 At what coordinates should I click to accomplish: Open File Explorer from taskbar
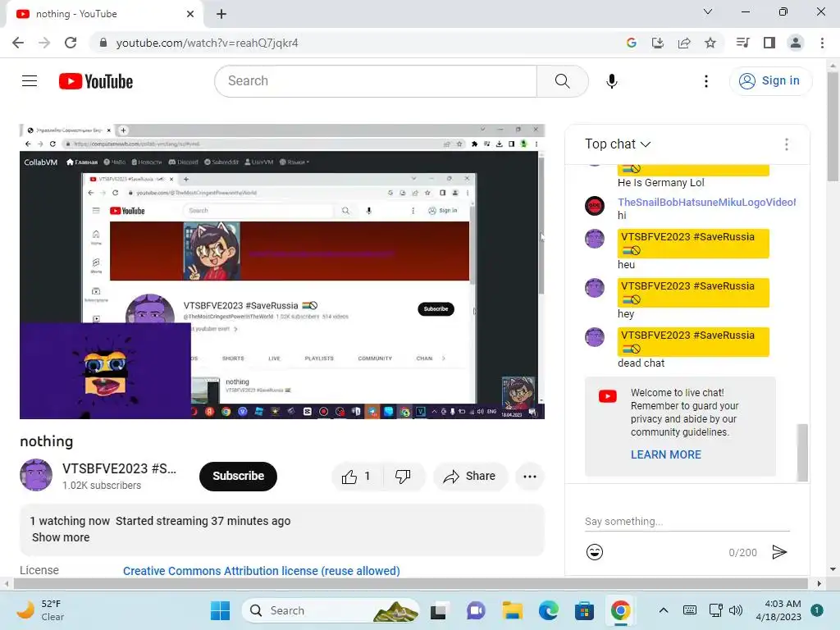(512, 610)
